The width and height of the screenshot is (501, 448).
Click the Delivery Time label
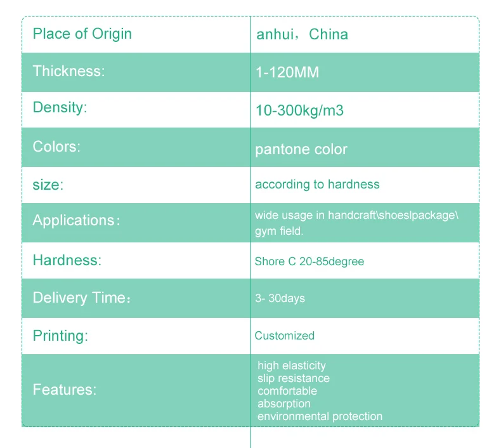(x=82, y=298)
